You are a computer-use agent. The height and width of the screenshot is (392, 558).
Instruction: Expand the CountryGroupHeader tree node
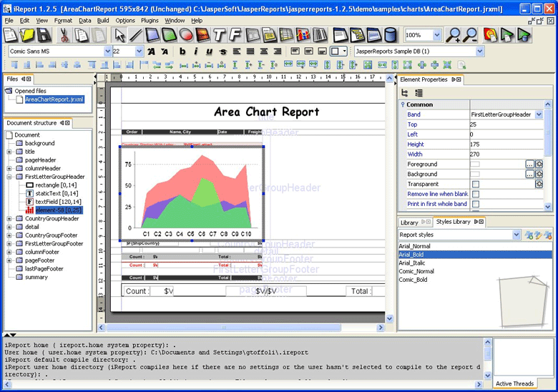(x=9, y=218)
